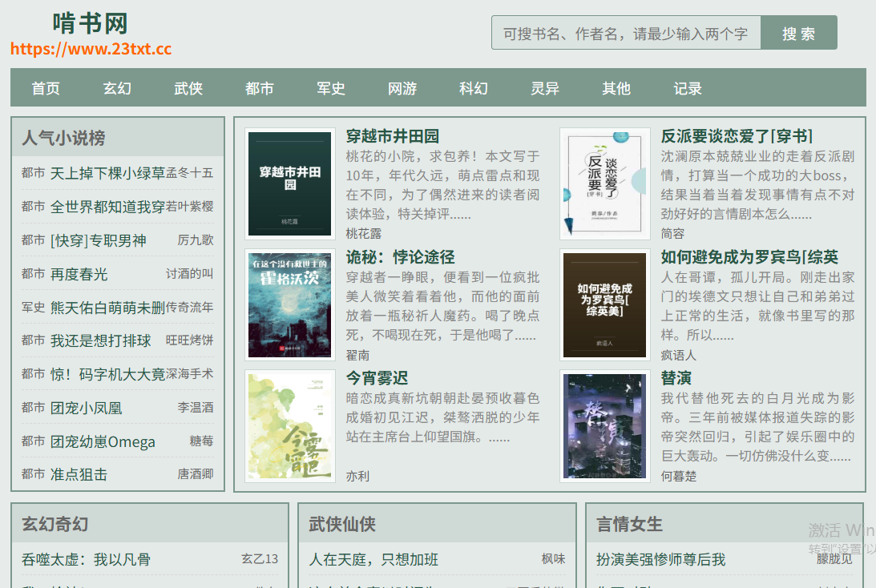Open the 替演 book cover thumbnail

605,426
